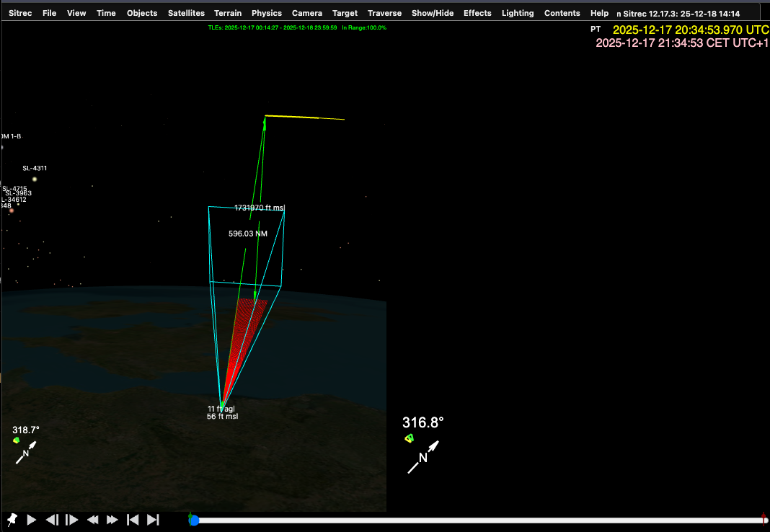Click the north compass arrow in the left view

click(x=25, y=453)
